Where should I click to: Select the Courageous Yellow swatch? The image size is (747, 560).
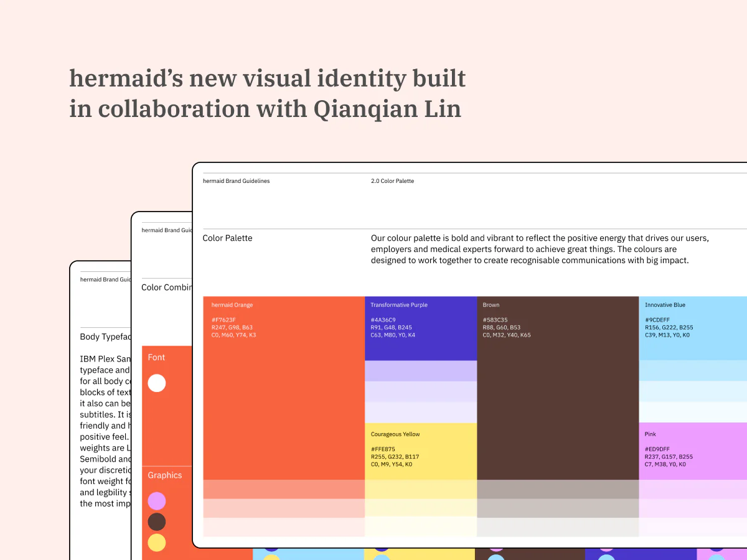click(421, 451)
